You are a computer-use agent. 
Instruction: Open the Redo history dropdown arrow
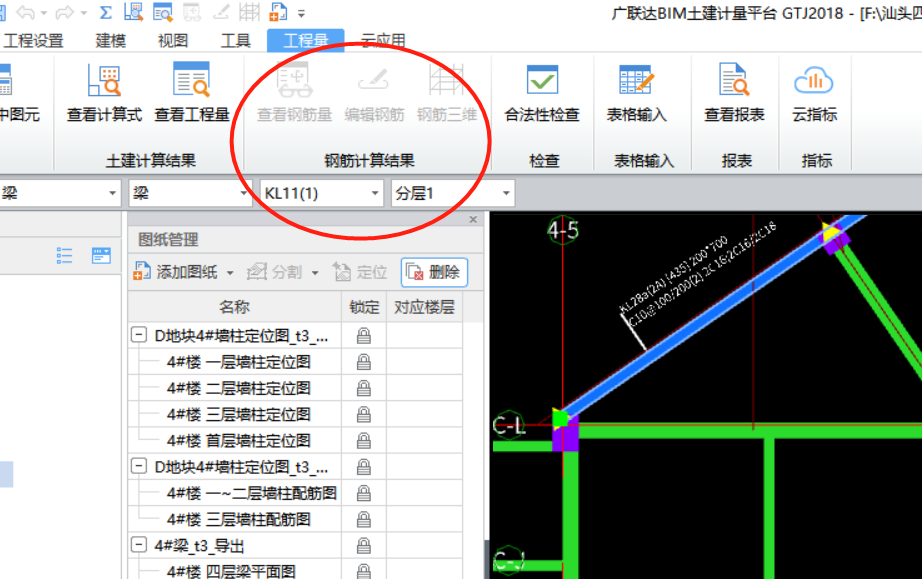tap(83, 12)
